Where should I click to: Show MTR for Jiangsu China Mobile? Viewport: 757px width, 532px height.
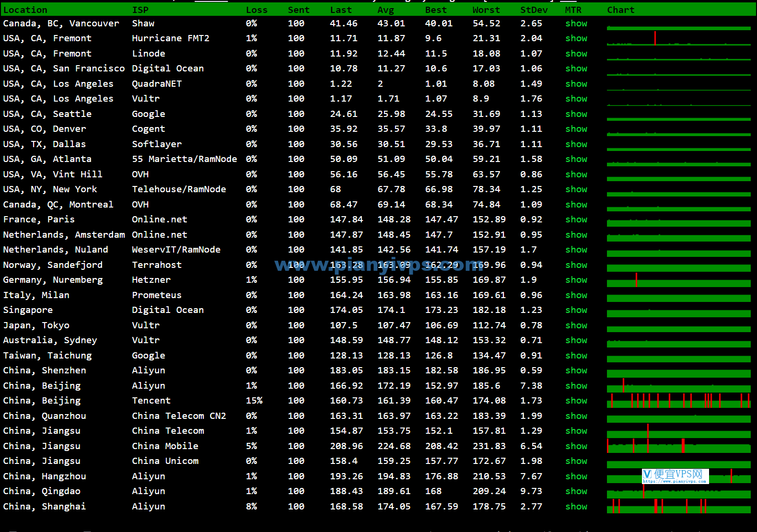click(576, 446)
